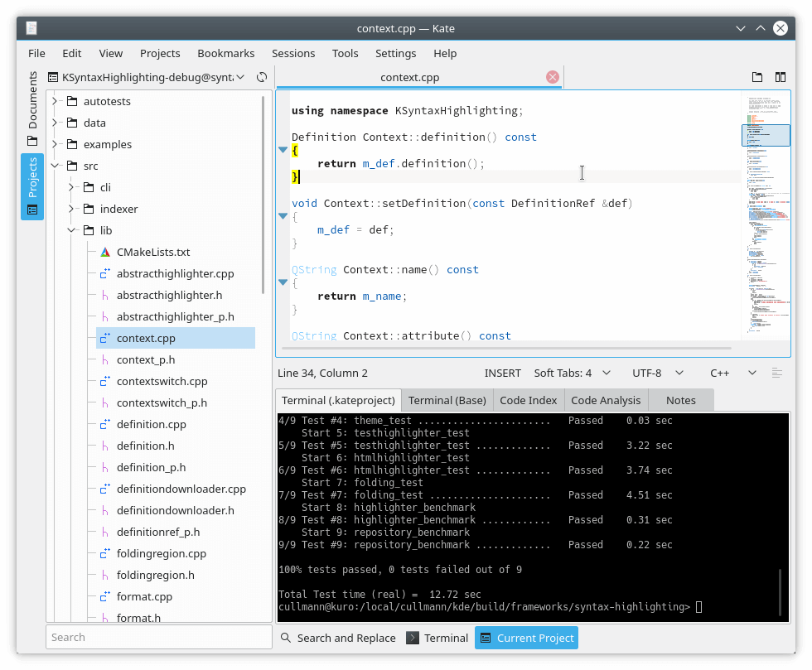Click the Search input field
The image size is (812, 670).
(x=158, y=637)
